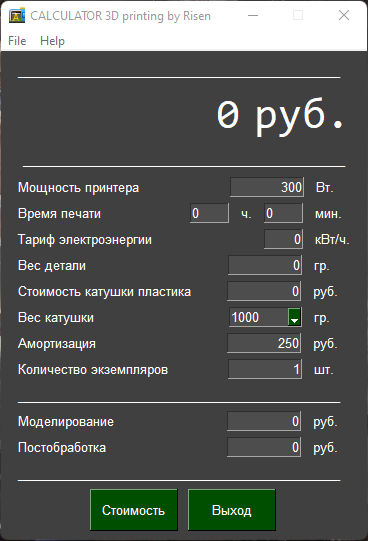The height and width of the screenshot is (541, 368).
Task: Click the Вес катушки label
Action: tap(56, 317)
